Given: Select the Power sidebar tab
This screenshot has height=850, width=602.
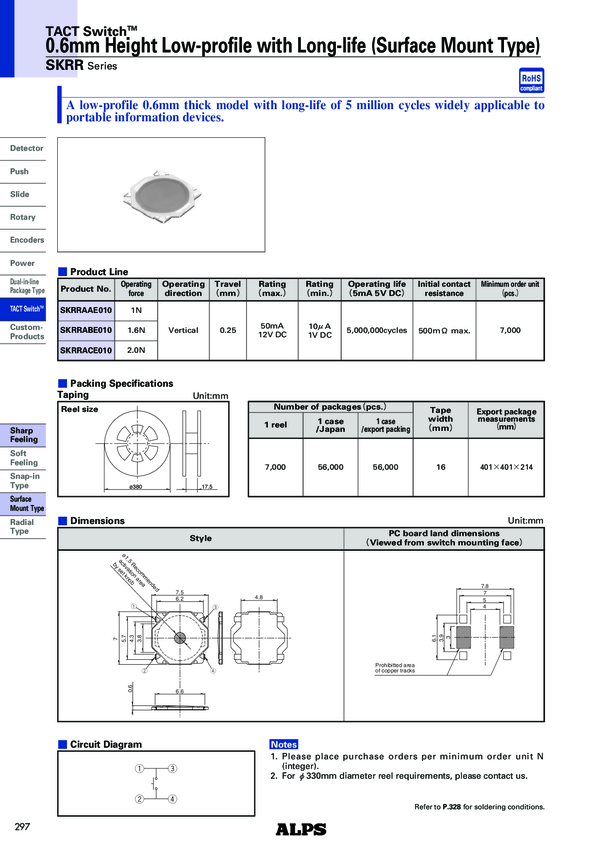Looking at the screenshot, I should coord(23,263).
